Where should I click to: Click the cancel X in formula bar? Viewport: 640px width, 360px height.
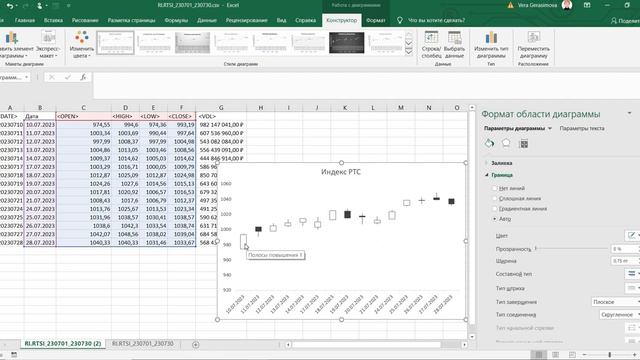pyautogui.click(x=52, y=77)
